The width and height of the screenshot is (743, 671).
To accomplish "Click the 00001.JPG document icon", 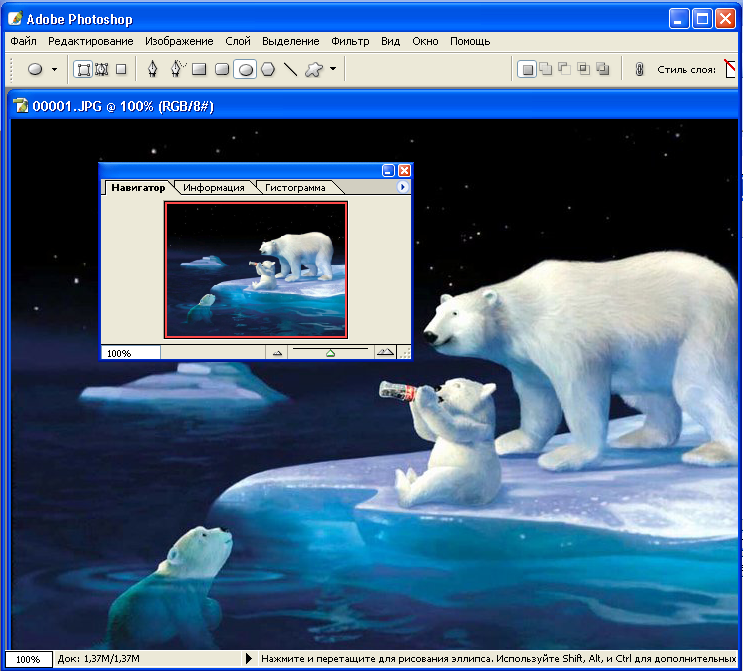I will (20, 105).
